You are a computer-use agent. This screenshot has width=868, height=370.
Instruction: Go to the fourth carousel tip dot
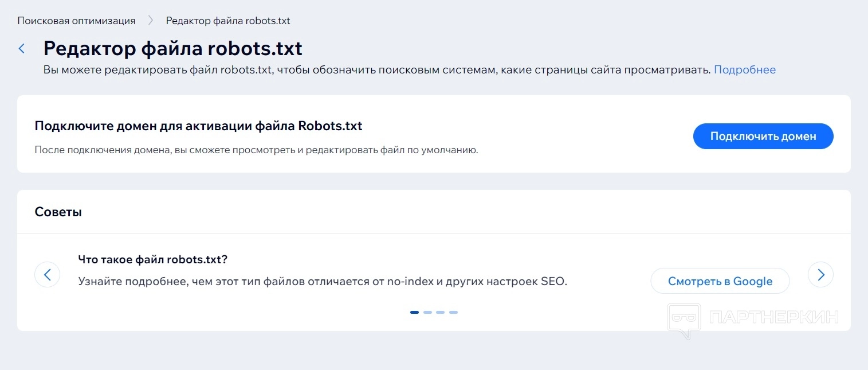coord(453,313)
